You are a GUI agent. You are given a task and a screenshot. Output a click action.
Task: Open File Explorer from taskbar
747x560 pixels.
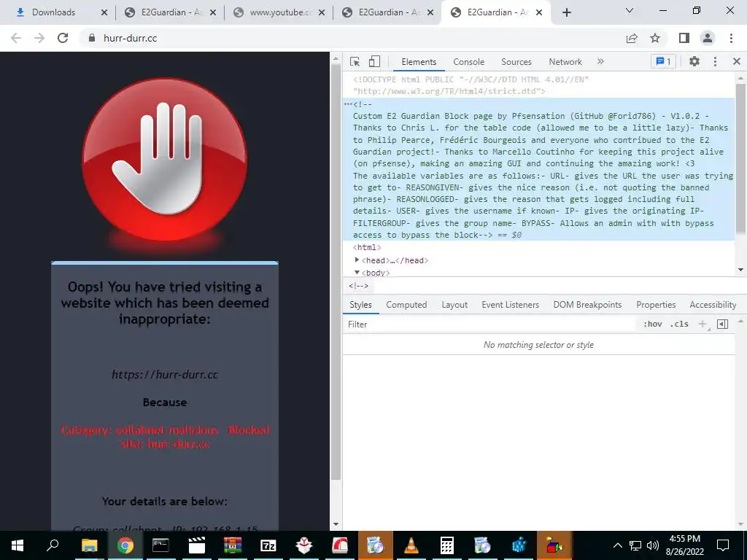(89, 545)
